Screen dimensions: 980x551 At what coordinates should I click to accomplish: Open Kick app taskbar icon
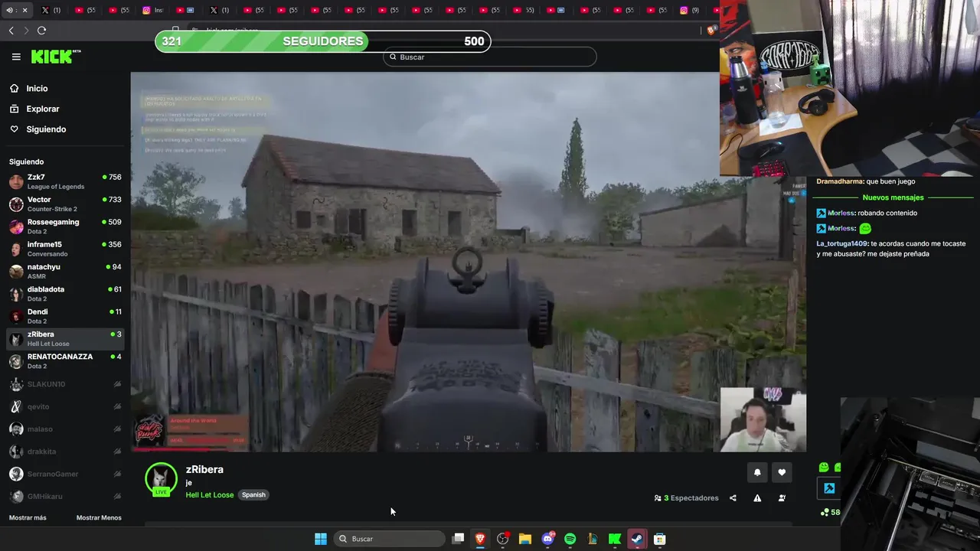point(615,539)
